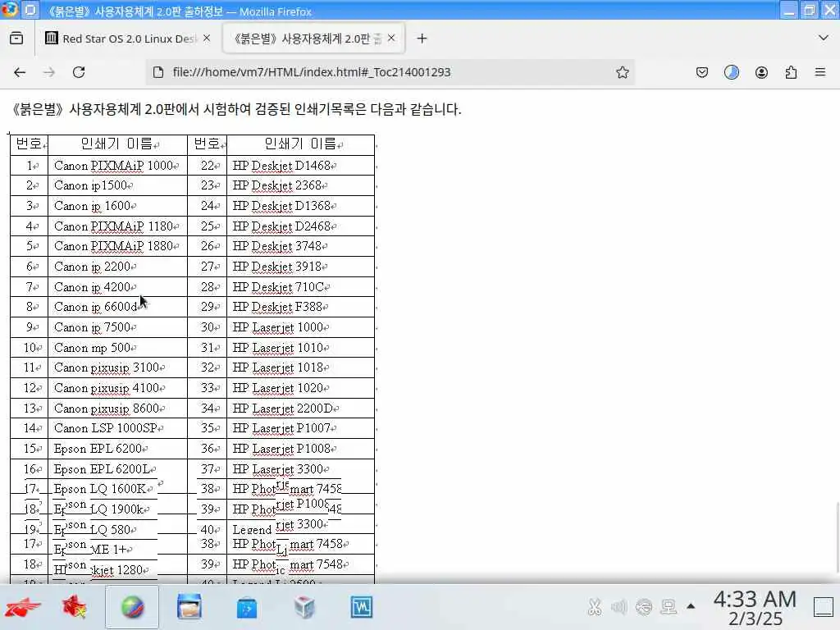Open the file manager taskbar icon
840x630 pixels.
(x=189, y=608)
